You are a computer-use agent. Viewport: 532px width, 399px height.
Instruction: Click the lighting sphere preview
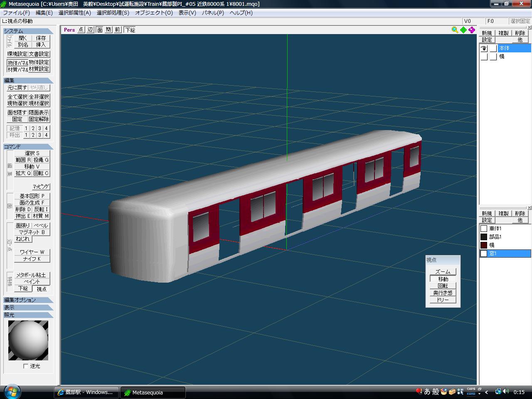(28, 340)
